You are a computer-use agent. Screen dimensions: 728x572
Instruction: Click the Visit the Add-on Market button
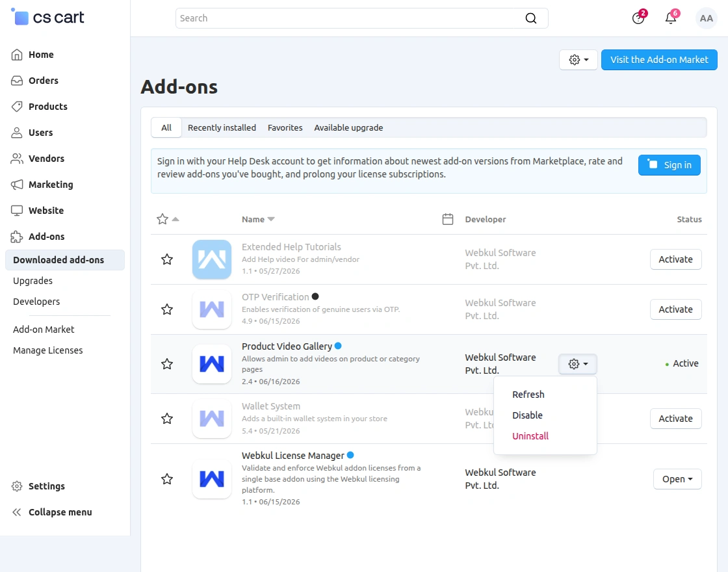click(x=659, y=60)
